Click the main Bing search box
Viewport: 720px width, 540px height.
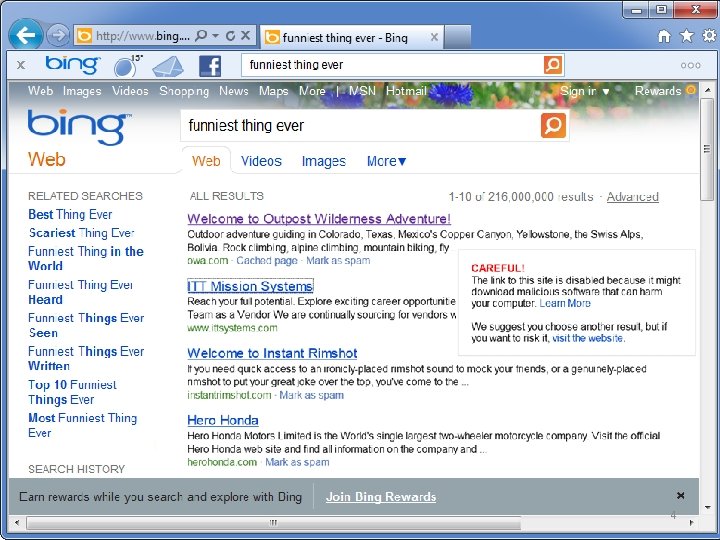pyautogui.click(x=360, y=125)
